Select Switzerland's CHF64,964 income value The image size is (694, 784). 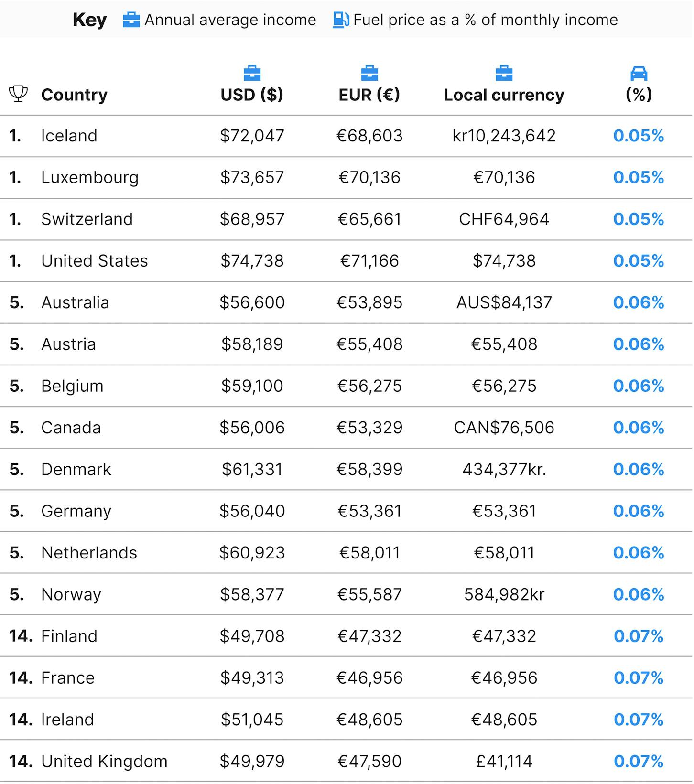coord(504,219)
